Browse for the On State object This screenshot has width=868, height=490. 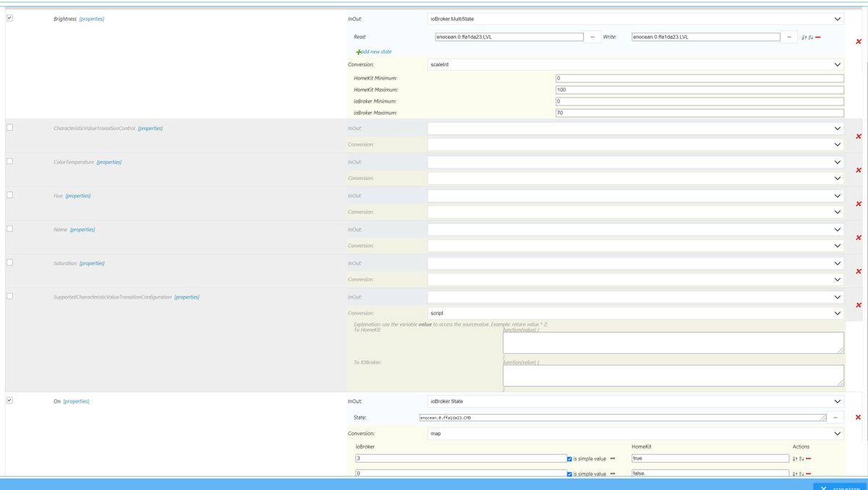(x=835, y=418)
